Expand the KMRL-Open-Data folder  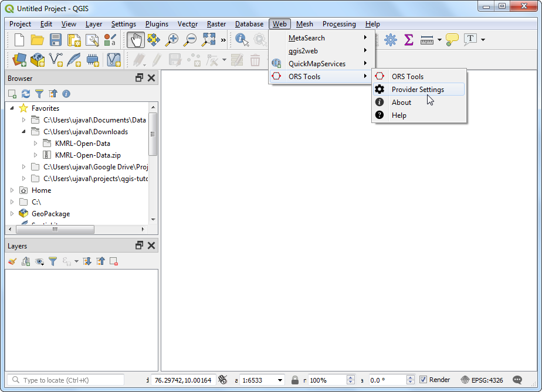(x=35, y=144)
